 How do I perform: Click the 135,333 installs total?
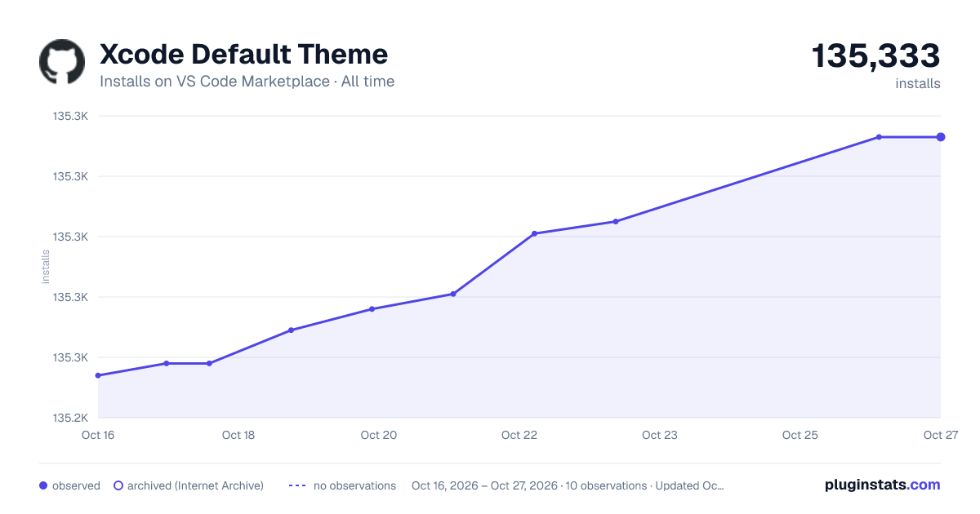(875, 56)
